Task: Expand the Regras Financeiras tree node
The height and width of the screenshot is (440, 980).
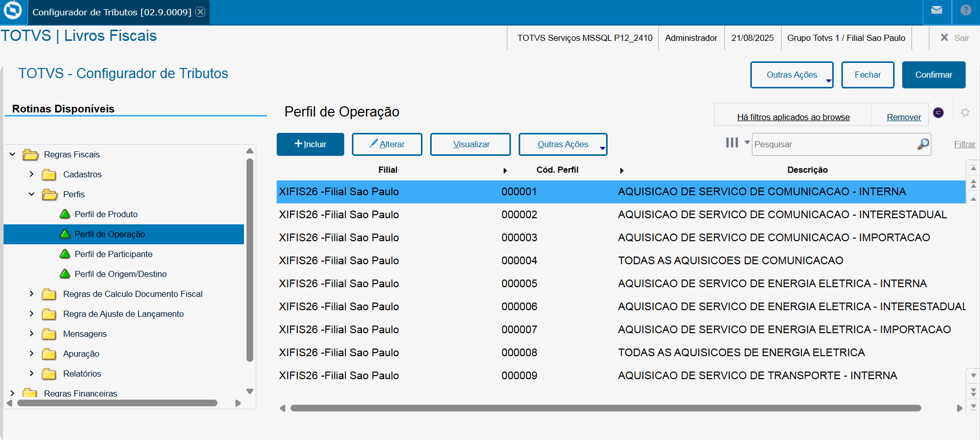Action: point(12,393)
